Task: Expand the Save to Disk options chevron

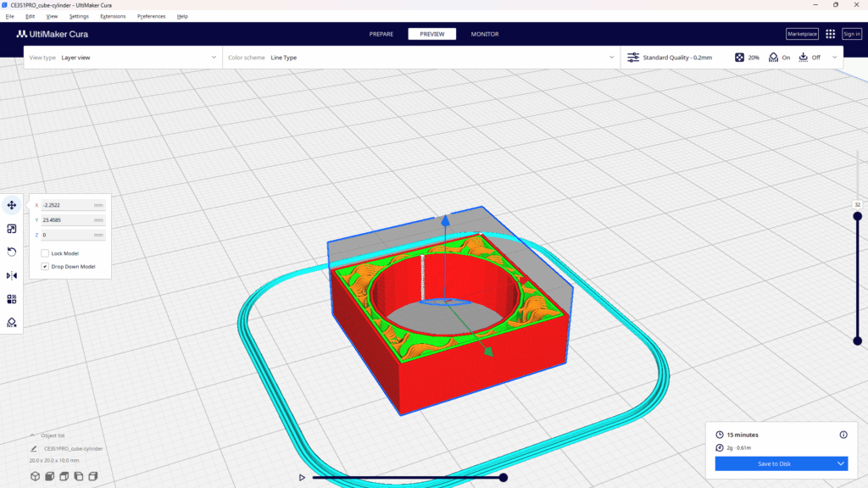Action: pyautogui.click(x=843, y=463)
